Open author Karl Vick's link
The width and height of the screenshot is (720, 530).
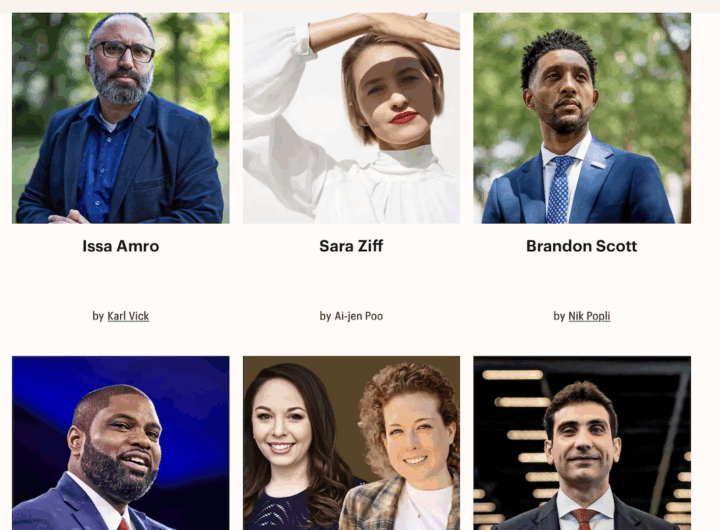pos(128,316)
